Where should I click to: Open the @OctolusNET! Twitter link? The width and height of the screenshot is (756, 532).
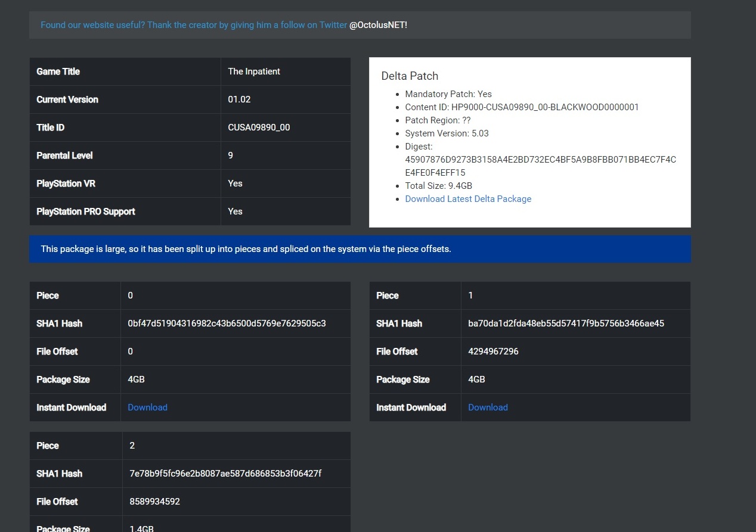[378, 25]
